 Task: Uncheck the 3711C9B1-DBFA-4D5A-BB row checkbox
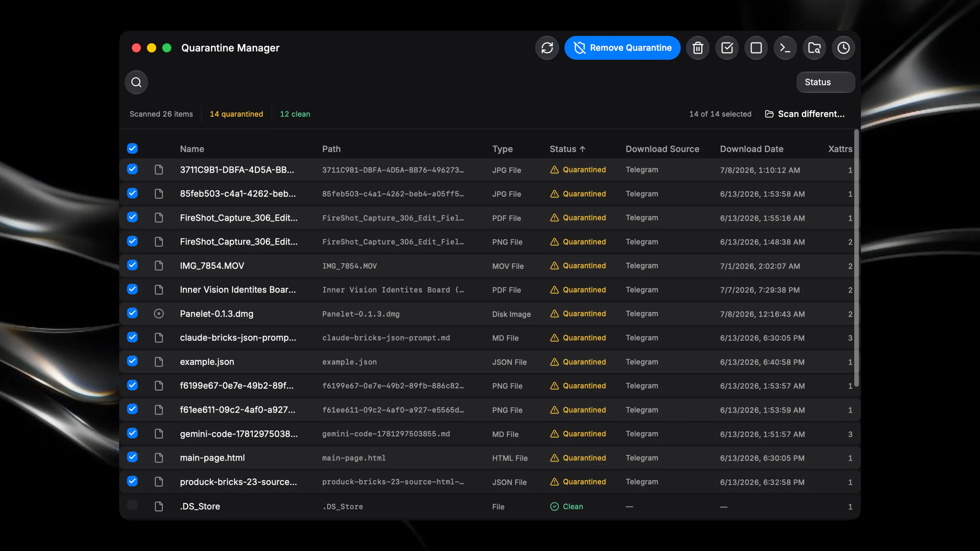[132, 169]
